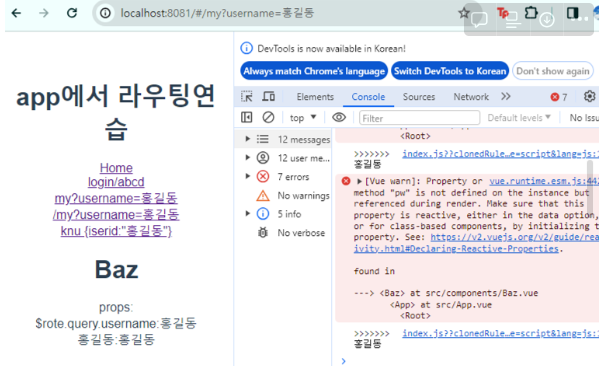Open the top context dropdown

coord(303,118)
